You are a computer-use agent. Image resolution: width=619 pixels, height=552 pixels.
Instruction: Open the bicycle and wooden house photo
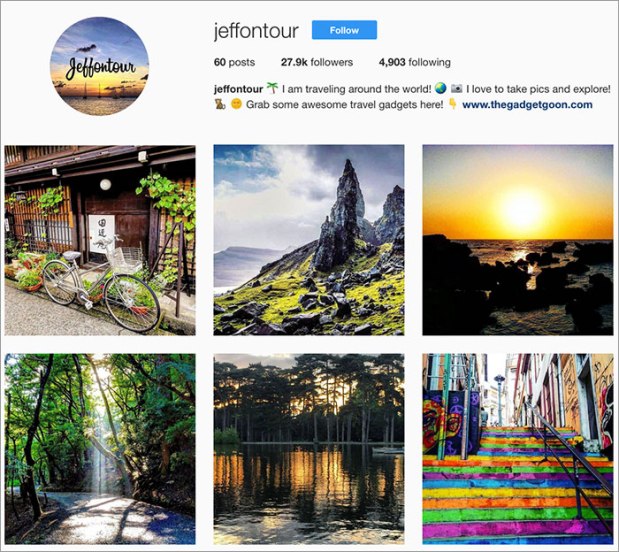[x=100, y=240]
